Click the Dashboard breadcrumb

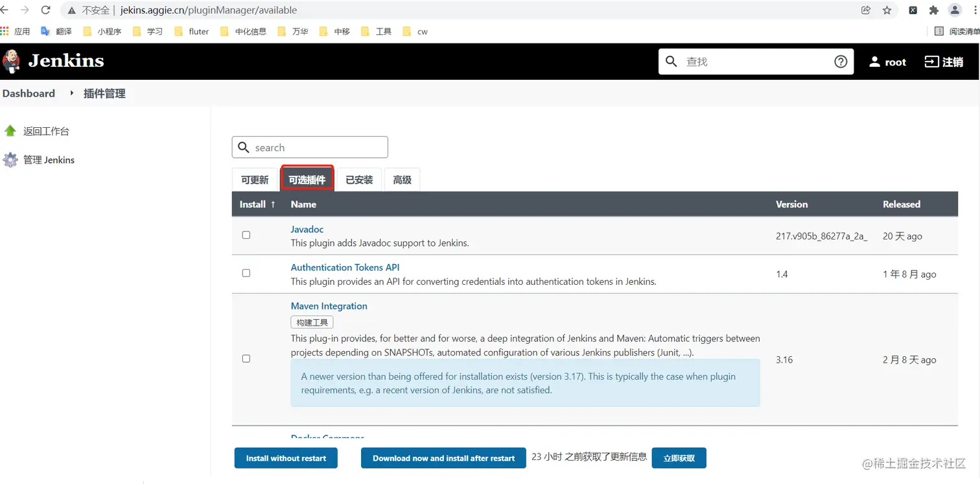click(29, 93)
